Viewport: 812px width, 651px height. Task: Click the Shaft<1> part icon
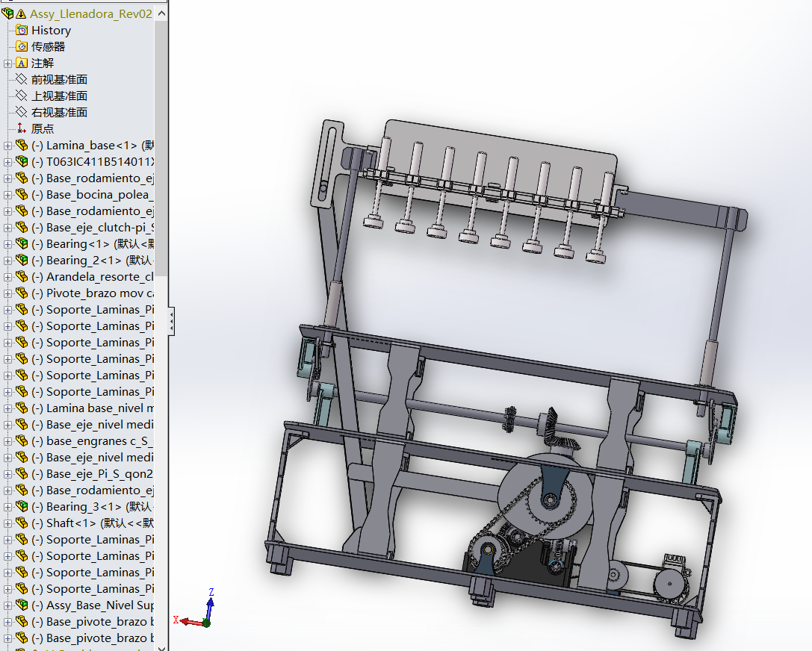(22, 523)
